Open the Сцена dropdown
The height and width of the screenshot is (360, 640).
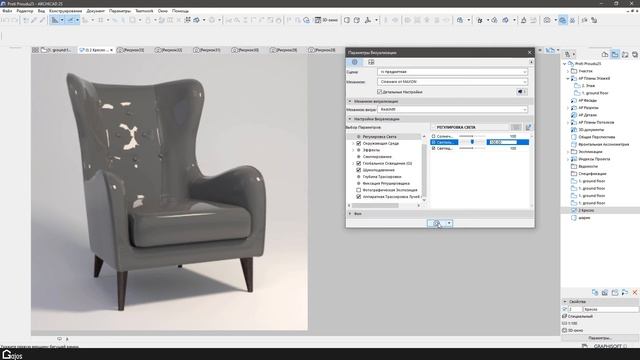tap(452, 72)
